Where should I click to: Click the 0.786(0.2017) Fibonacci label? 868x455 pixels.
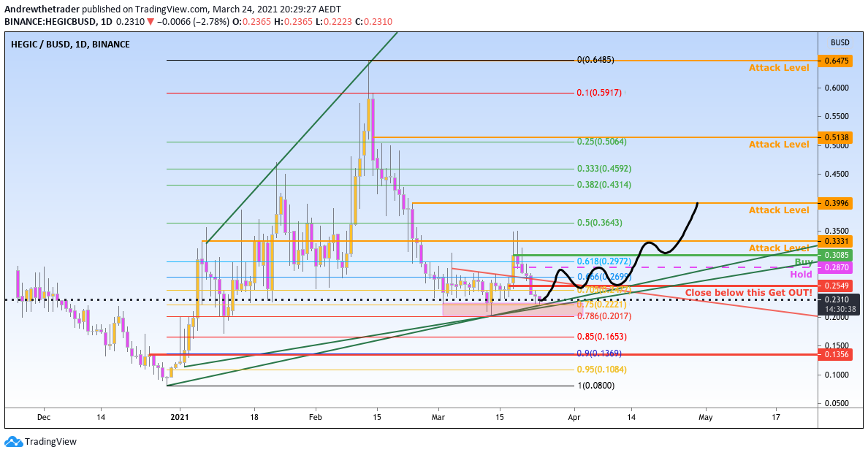click(x=604, y=316)
